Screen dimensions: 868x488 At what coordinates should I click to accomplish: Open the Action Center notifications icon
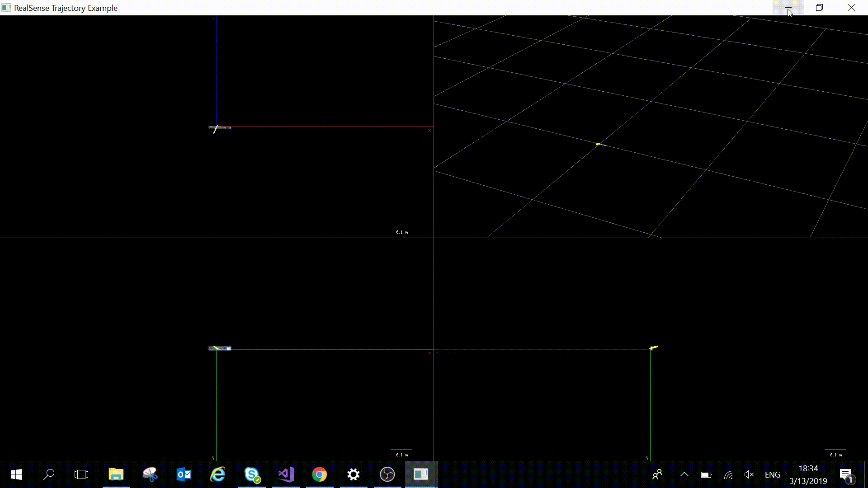(846, 474)
